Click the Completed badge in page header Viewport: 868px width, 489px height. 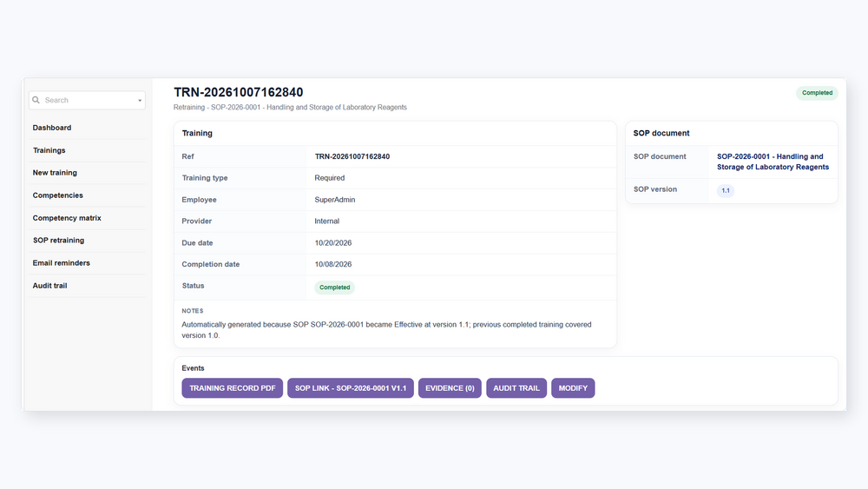[x=817, y=93]
